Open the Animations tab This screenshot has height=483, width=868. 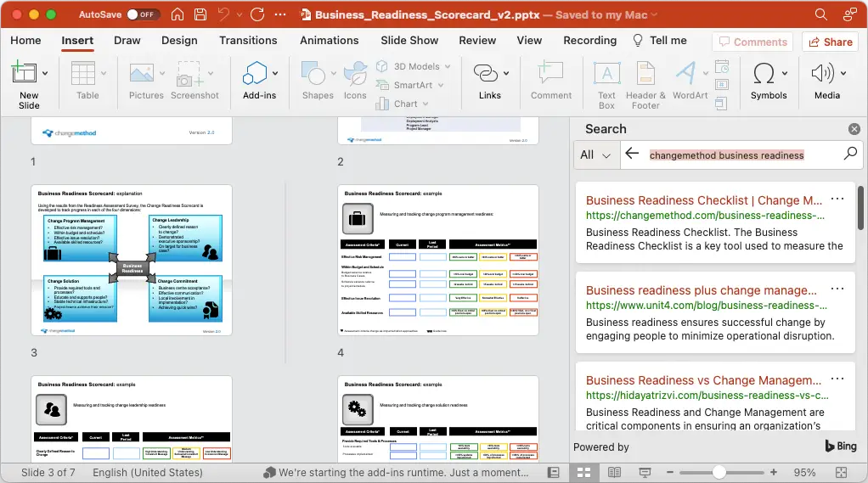[330, 41]
